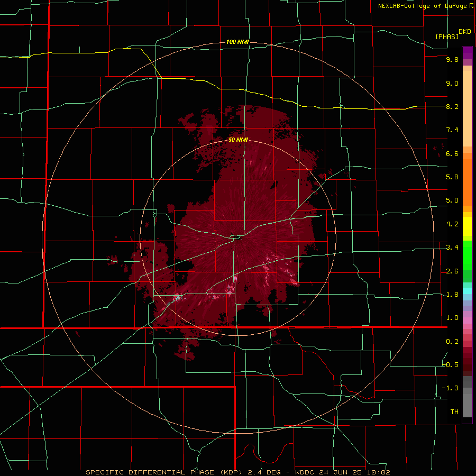Screen dimensions: 476x476
Task: Click the 7.4 value on the color scale
Action: coord(452,130)
